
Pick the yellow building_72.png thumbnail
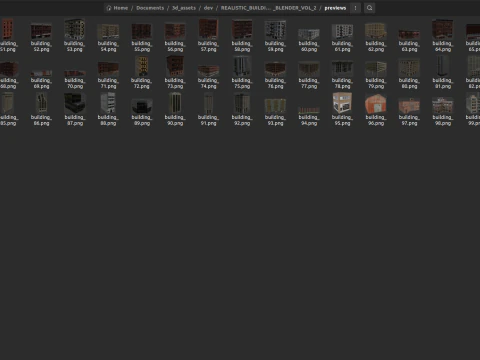coord(141,66)
